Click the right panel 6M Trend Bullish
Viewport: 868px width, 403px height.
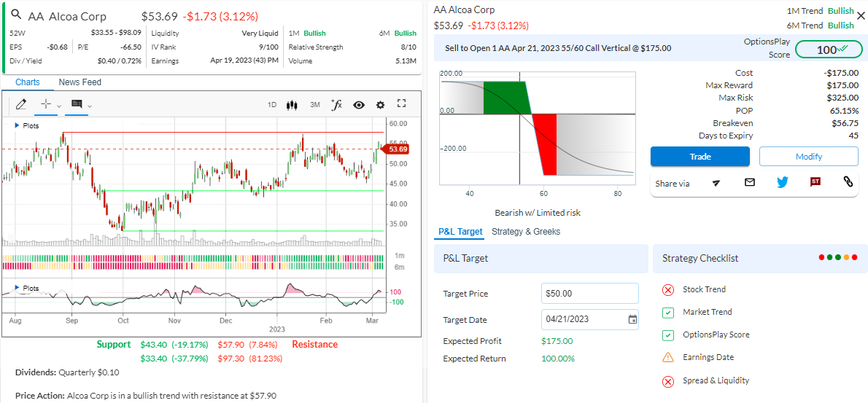pos(819,26)
